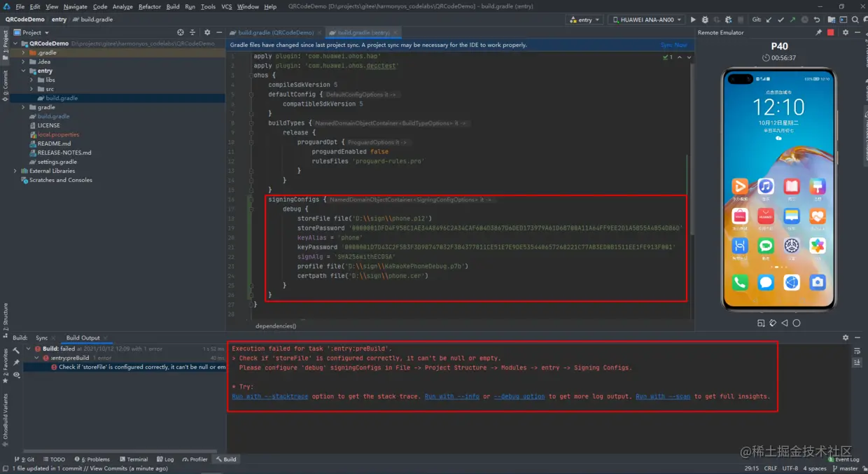Collapse the :entry:preBuild node

point(37,358)
